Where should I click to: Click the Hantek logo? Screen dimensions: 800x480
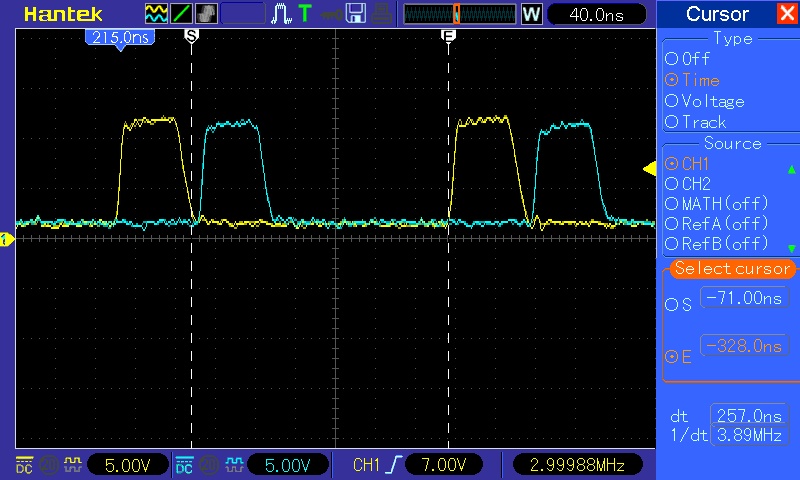pyautogui.click(x=63, y=14)
